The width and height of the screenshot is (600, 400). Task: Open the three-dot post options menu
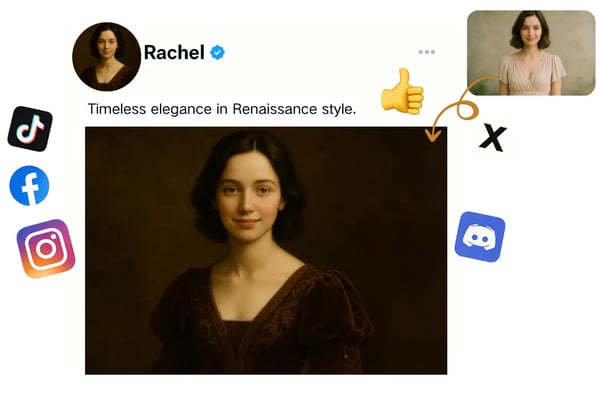pyautogui.click(x=427, y=52)
